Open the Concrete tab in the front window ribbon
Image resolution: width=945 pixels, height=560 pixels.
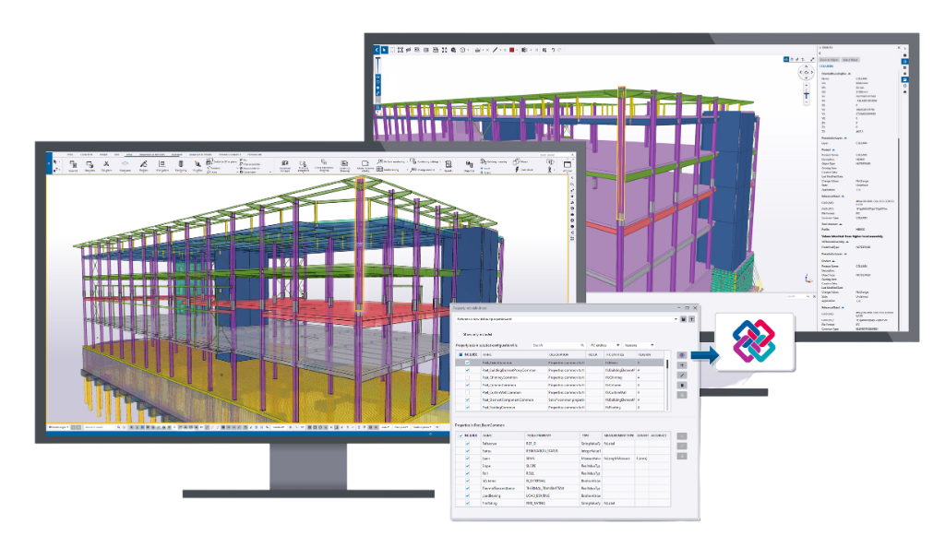click(86, 154)
